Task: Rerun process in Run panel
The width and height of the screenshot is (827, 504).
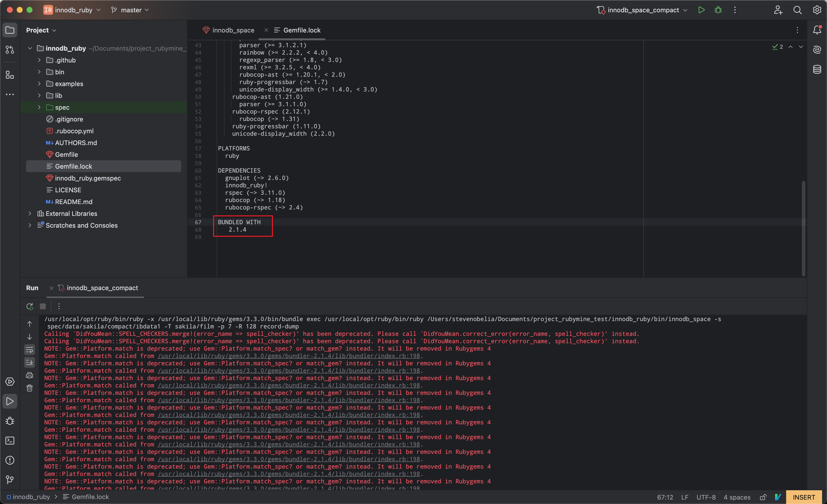Action: (x=30, y=306)
